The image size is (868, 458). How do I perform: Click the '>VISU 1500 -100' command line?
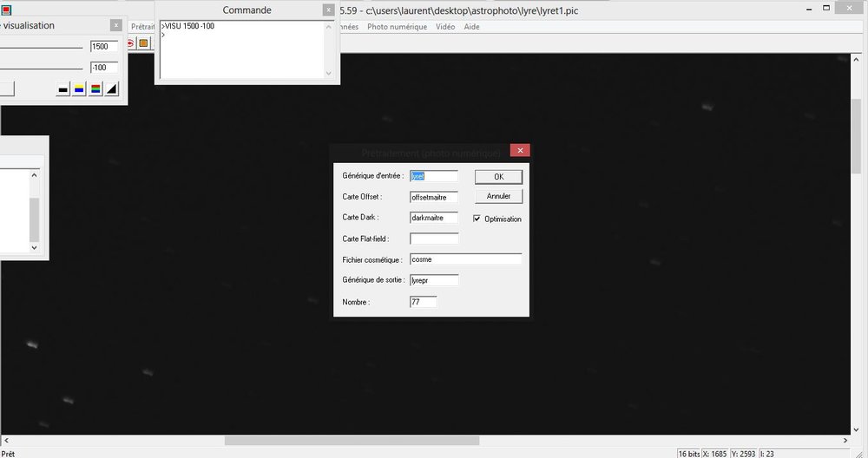(187, 26)
